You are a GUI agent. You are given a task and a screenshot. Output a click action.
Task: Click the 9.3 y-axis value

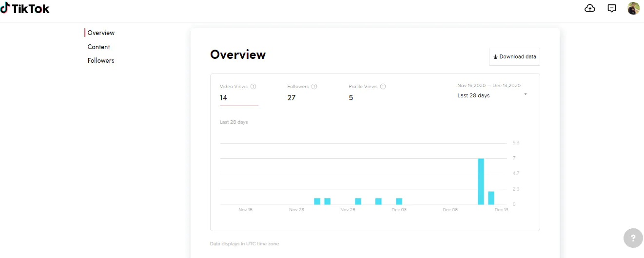click(516, 143)
